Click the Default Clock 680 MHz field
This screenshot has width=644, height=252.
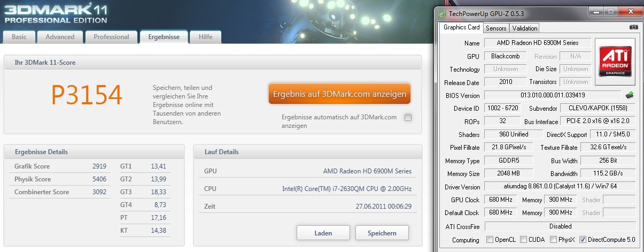501,212
